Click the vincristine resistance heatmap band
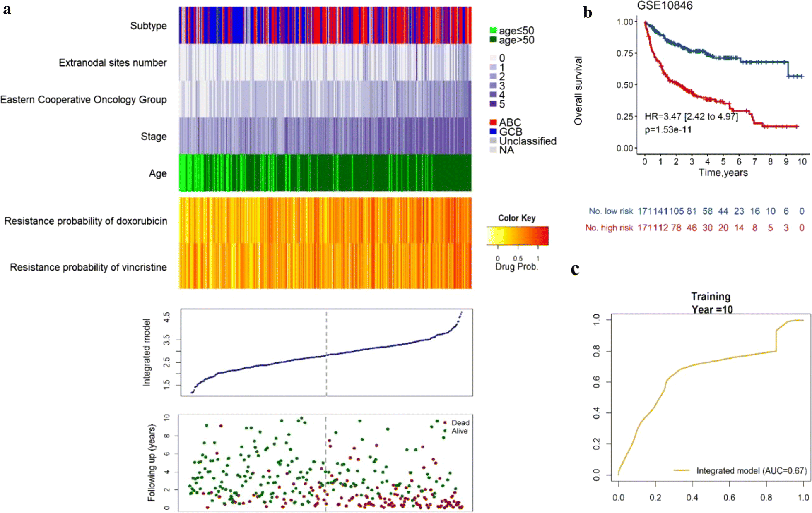 click(x=325, y=266)
